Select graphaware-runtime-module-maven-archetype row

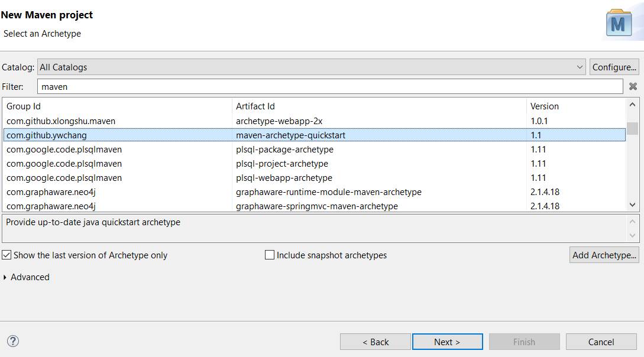(314, 192)
